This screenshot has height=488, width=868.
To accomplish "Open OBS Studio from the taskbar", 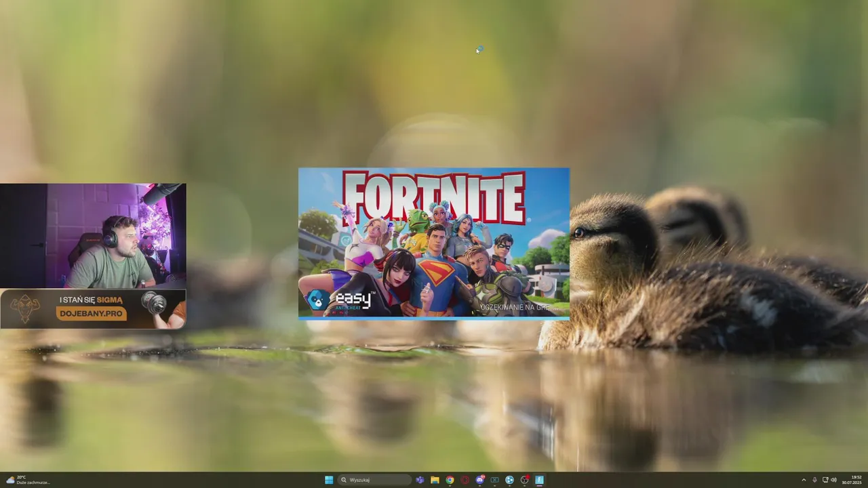I will [x=524, y=480].
